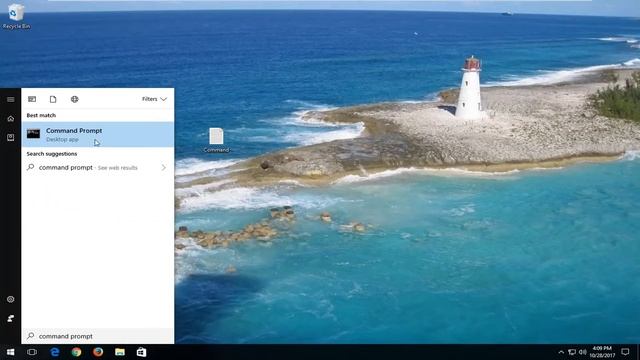640x360 pixels.
Task: Open File Explorer from taskbar
Action: point(120,352)
